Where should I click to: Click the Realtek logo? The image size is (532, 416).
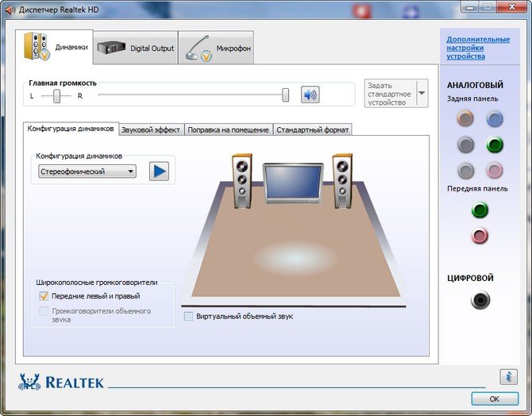tap(61, 382)
